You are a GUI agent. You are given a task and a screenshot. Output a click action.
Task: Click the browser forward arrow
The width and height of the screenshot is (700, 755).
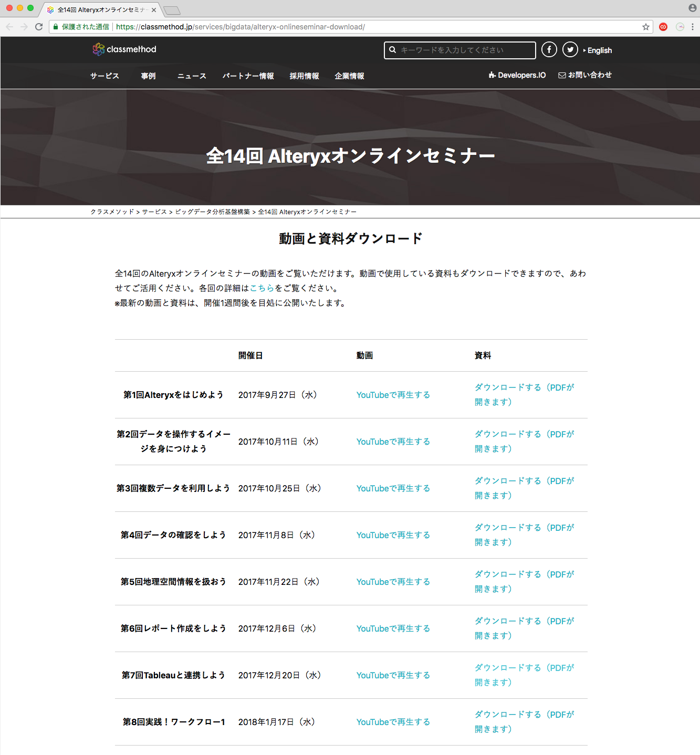click(x=24, y=27)
